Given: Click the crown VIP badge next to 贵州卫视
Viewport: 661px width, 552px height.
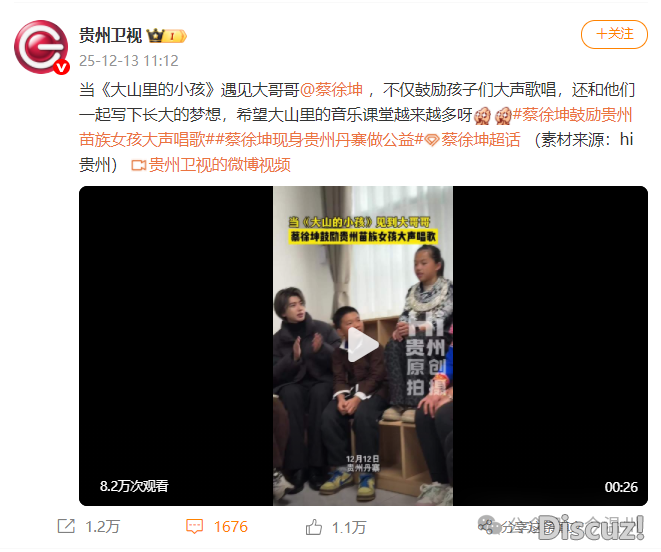Looking at the screenshot, I should [167, 36].
